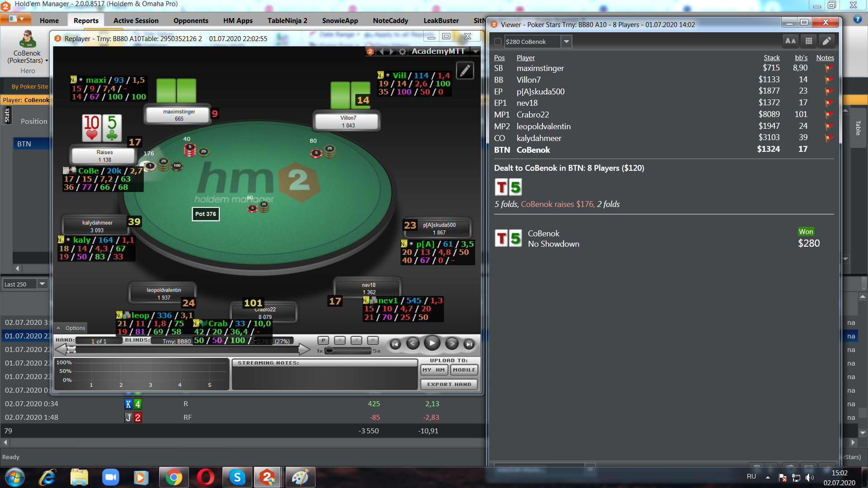Switch to the Active Session tab

pos(136,20)
